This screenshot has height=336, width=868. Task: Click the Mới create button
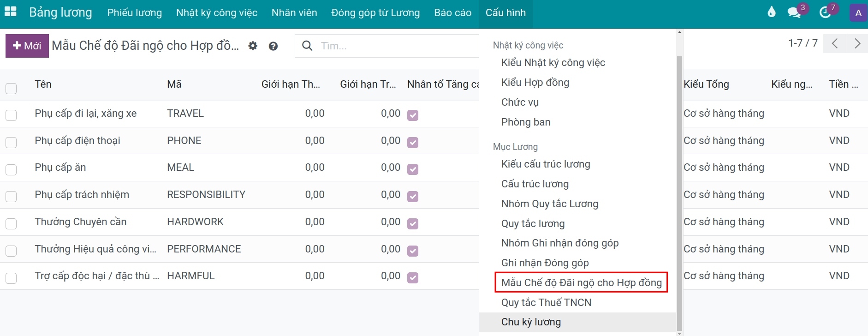tap(27, 46)
